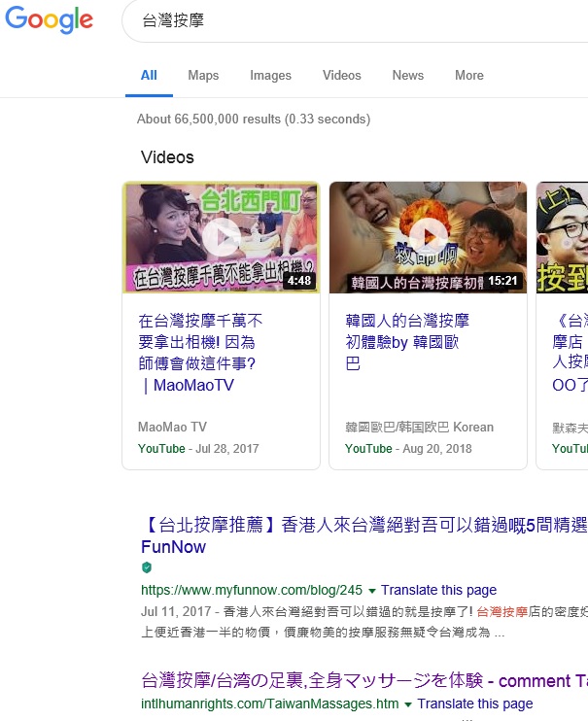The height and width of the screenshot is (721, 588).
Task: Play the Korean Oppa massage video
Action: 428,237
